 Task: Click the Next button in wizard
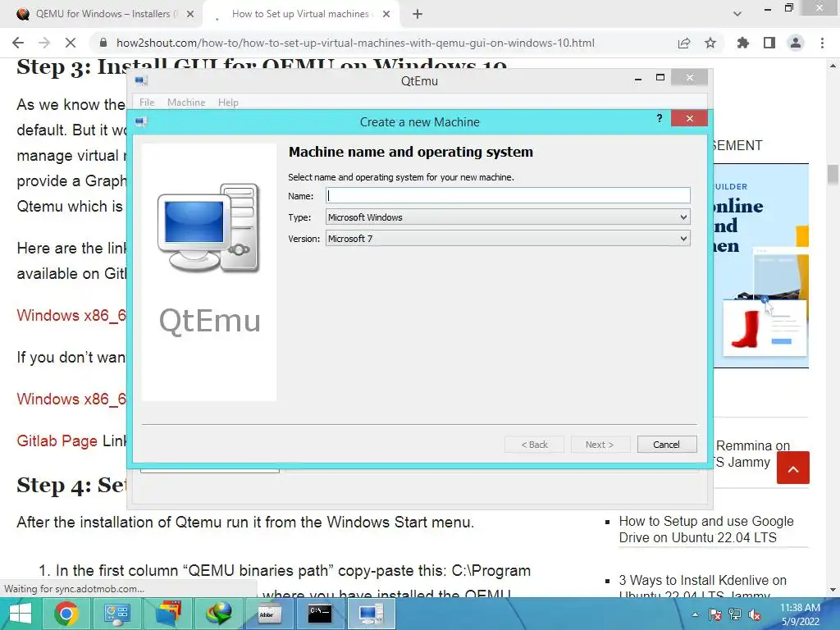[x=600, y=444]
